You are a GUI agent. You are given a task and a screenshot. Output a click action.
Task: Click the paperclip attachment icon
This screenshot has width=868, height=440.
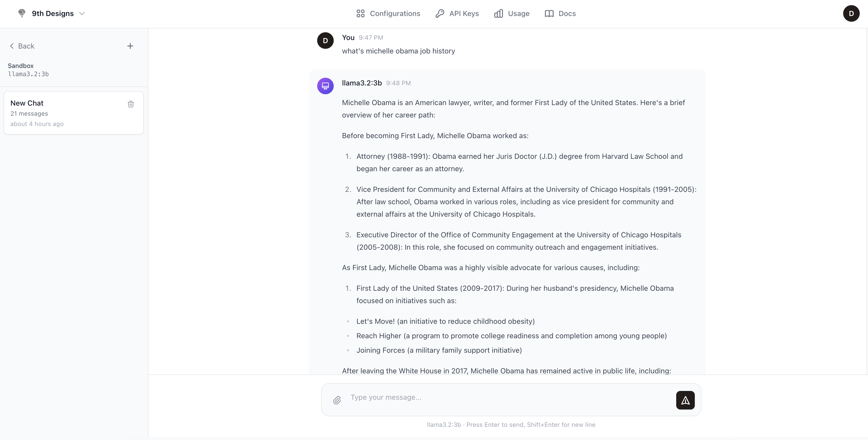tap(337, 400)
